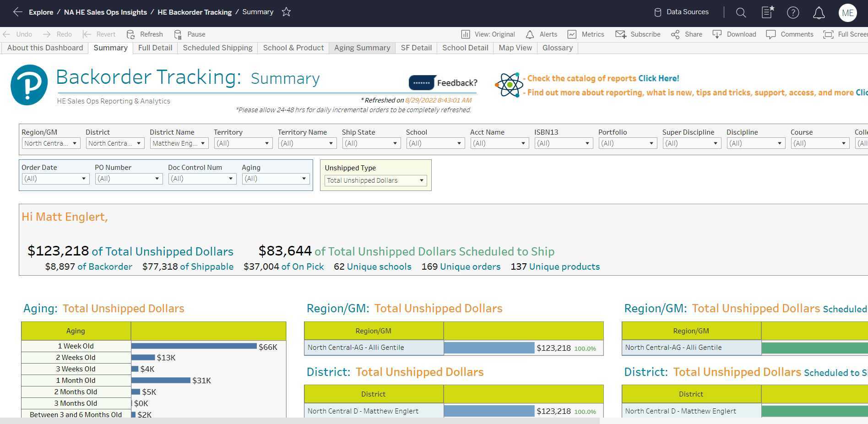
Task: Switch to the Aging Summary tab
Action: pyautogui.click(x=362, y=48)
